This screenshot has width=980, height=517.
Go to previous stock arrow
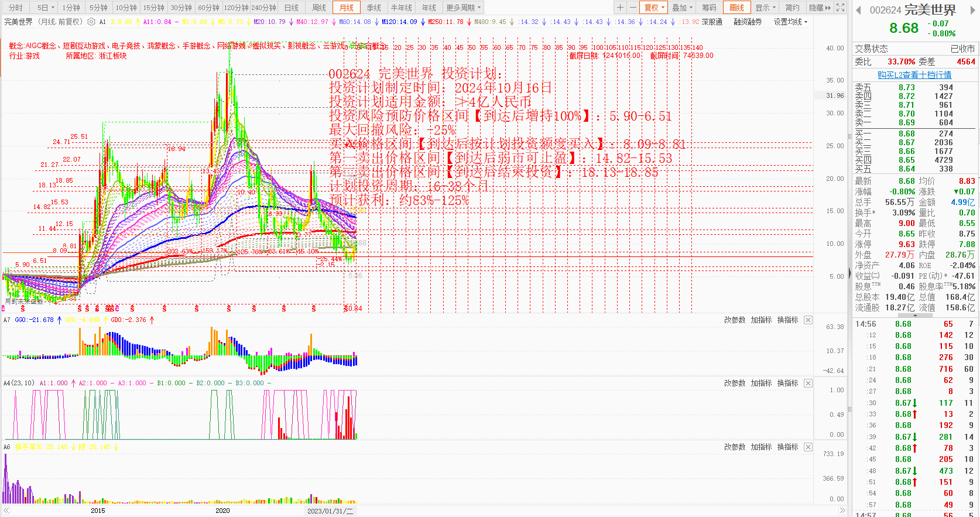(858, 10)
